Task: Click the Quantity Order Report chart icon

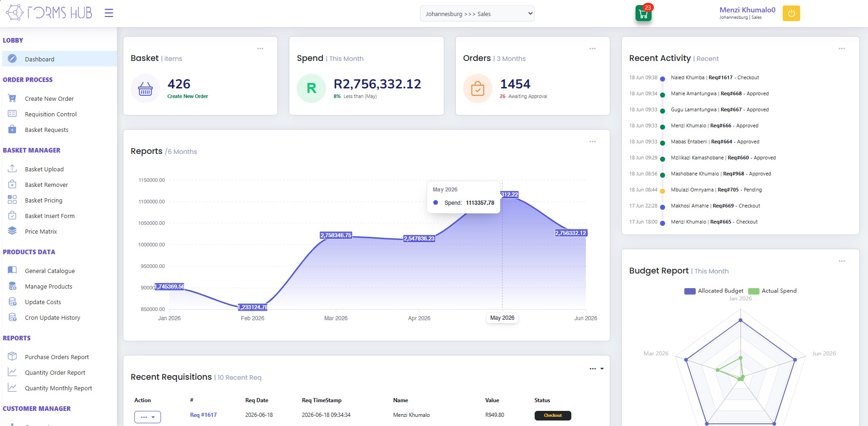Action: [12, 372]
